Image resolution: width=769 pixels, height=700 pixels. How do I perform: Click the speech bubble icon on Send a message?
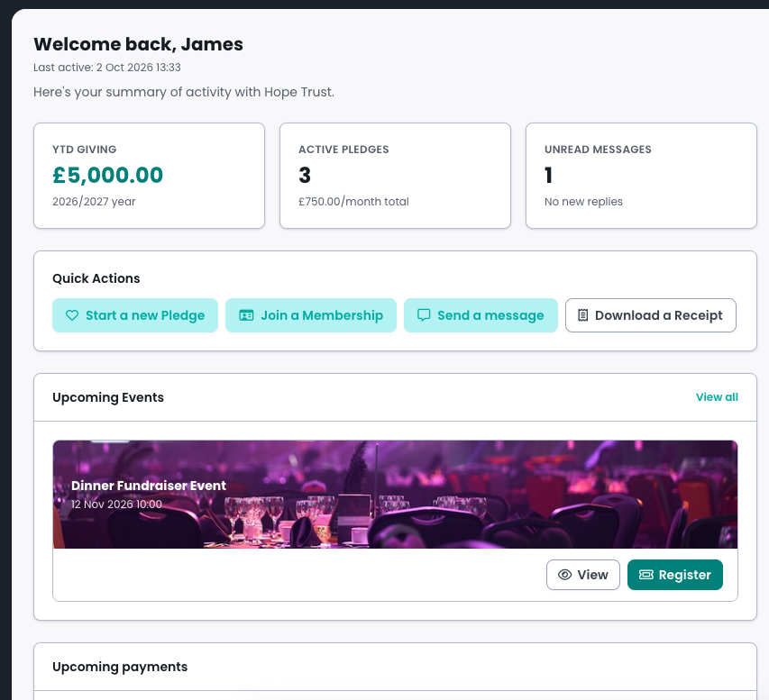click(424, 314)
